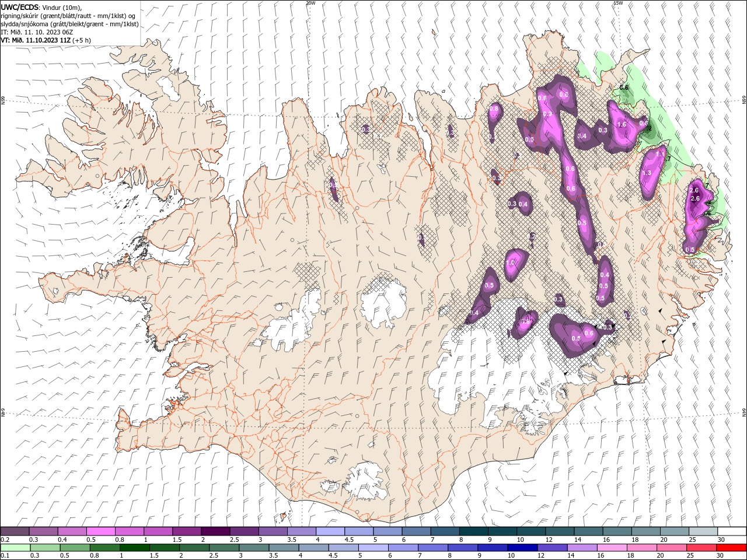Viewport: 747px width, 560px height.
Task: Click the "20W" longitude label
Action: [310, 2]
